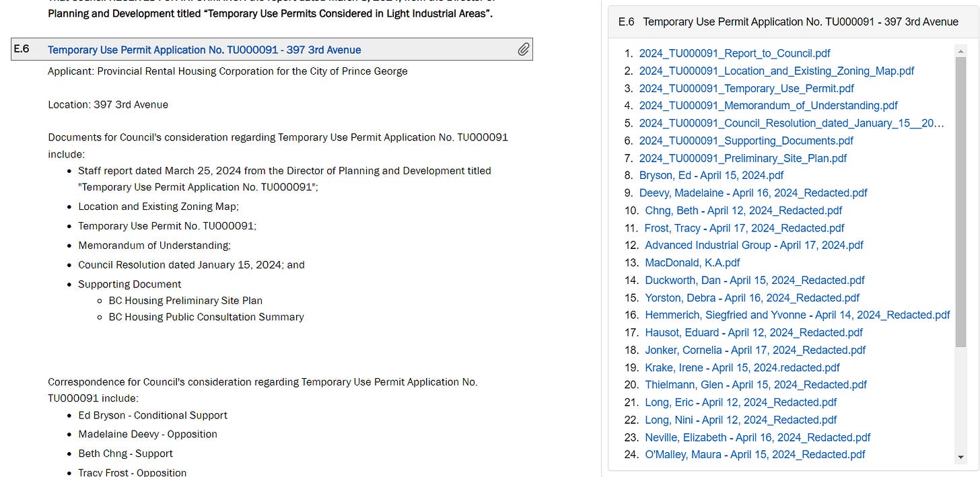Open the Location_and_Existing_Zoning_Map.pdf attachment
980x477 pixels.
pyautogui.click(x=776, y=71)
